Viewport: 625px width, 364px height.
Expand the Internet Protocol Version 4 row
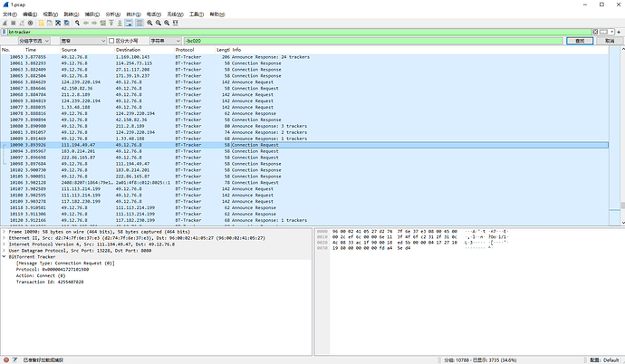(4, 244)
